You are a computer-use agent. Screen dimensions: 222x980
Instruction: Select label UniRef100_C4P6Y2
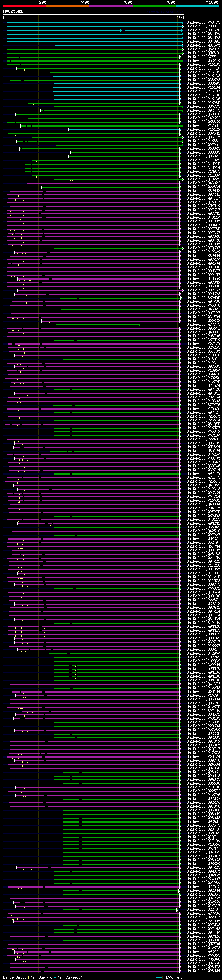203,118
